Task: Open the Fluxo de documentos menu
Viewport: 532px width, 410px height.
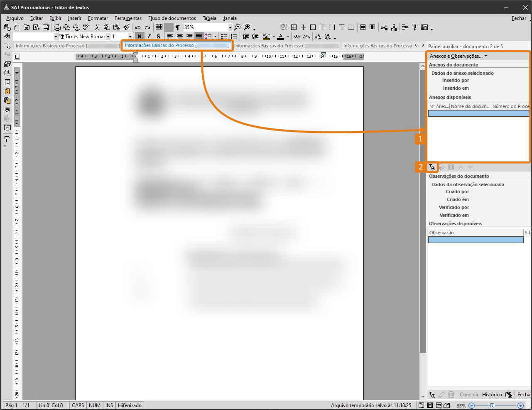Action: click(172, 18)
